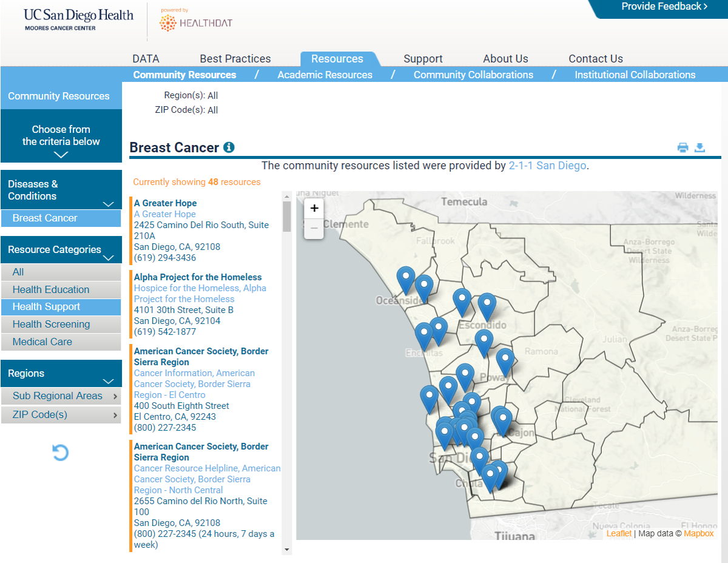Click the Region(s): All label
This screenshot has height=563, width=728.
tap(190, 95)
